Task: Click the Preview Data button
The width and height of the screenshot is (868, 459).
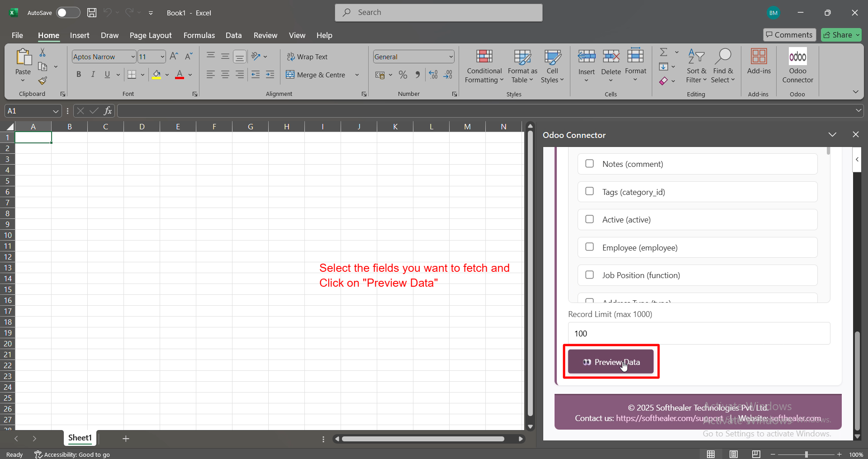Action: (x=611, y=362)
